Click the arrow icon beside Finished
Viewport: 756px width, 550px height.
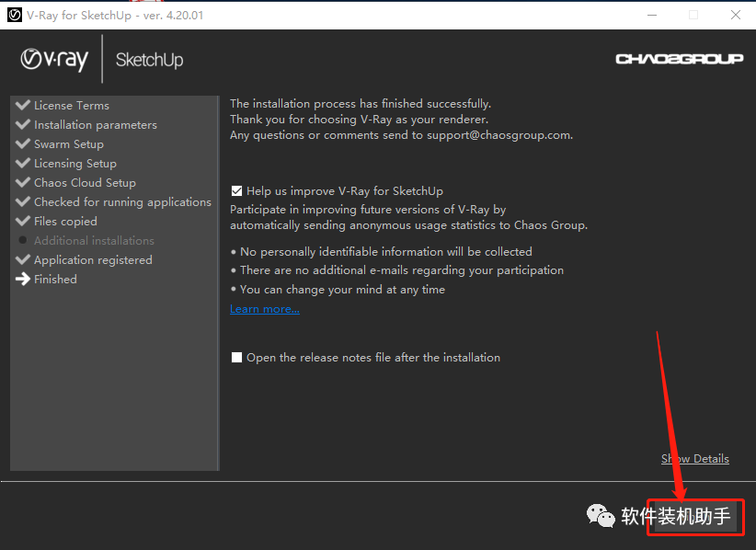[x=23, y=279]
